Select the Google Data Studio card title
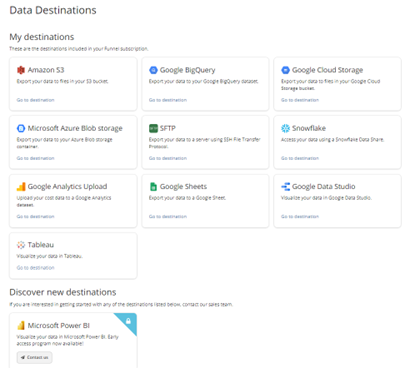 [x=324, y=187]
